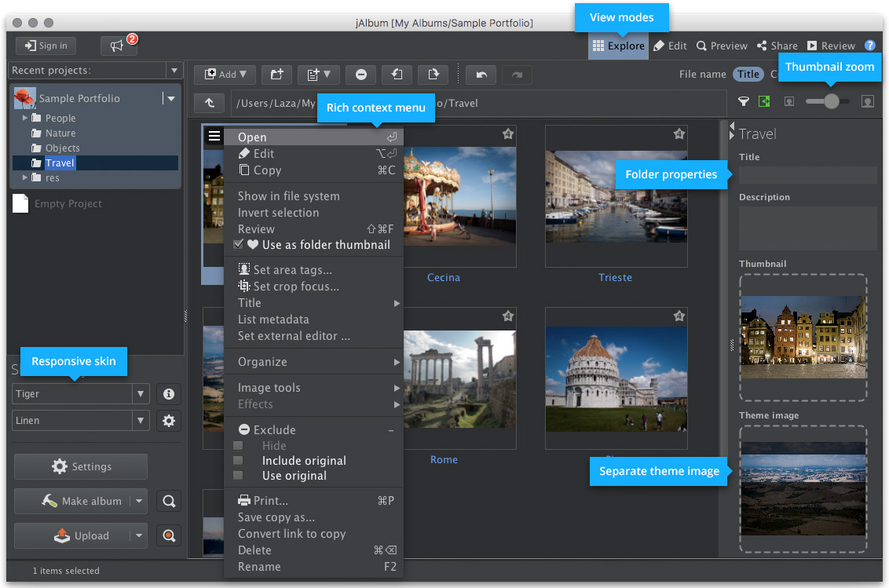Expand the People folder in tree
The height and width of the screenshot is (588, 889).
pyautogui.click(x=25, y=118)
